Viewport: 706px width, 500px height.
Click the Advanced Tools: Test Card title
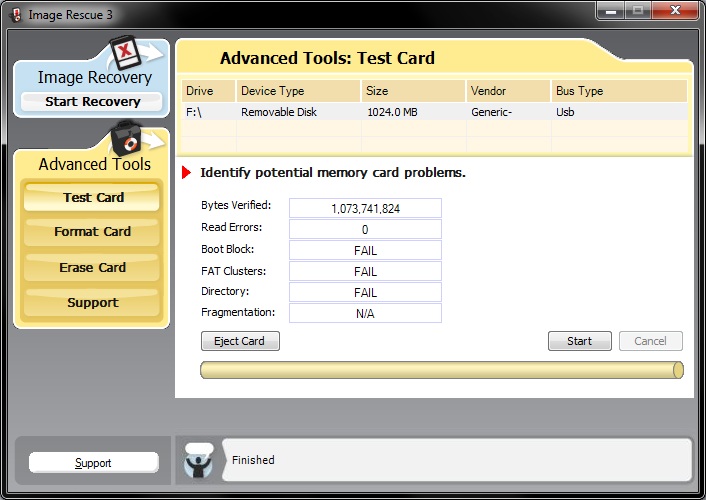[x=327, y=58]
